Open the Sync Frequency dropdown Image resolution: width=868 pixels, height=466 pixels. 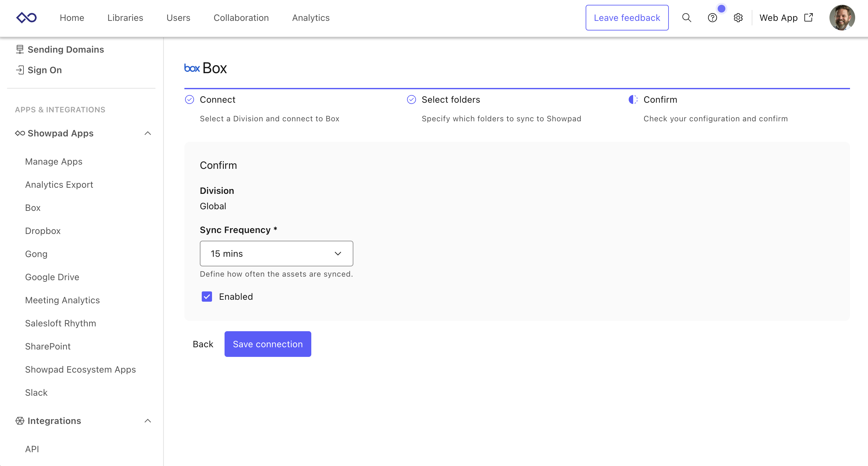tap(276, 254)
